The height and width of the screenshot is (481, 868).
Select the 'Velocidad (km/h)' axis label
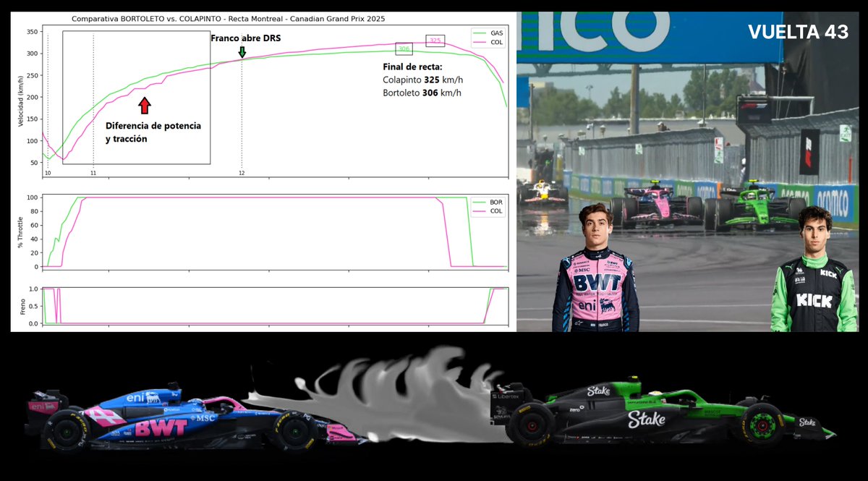20,100
